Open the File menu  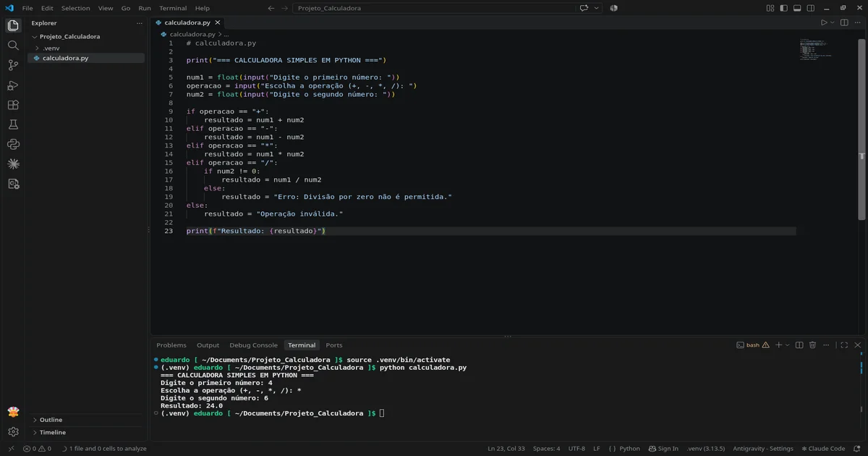(x=27, y=8)
